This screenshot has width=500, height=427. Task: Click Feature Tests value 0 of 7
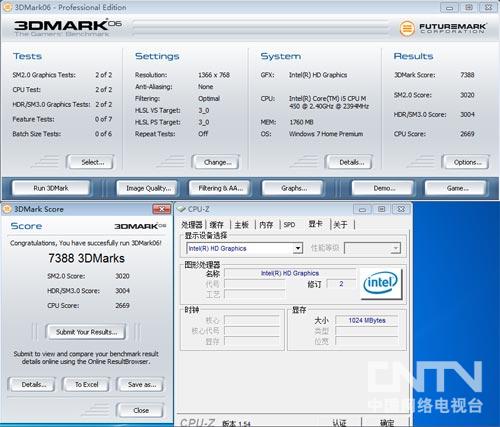[103, 119]
